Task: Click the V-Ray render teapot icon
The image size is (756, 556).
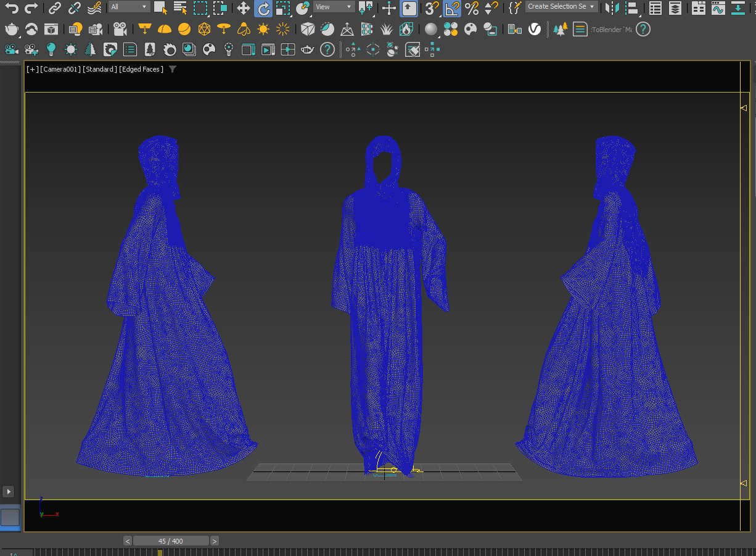Action: pos(12,29)
